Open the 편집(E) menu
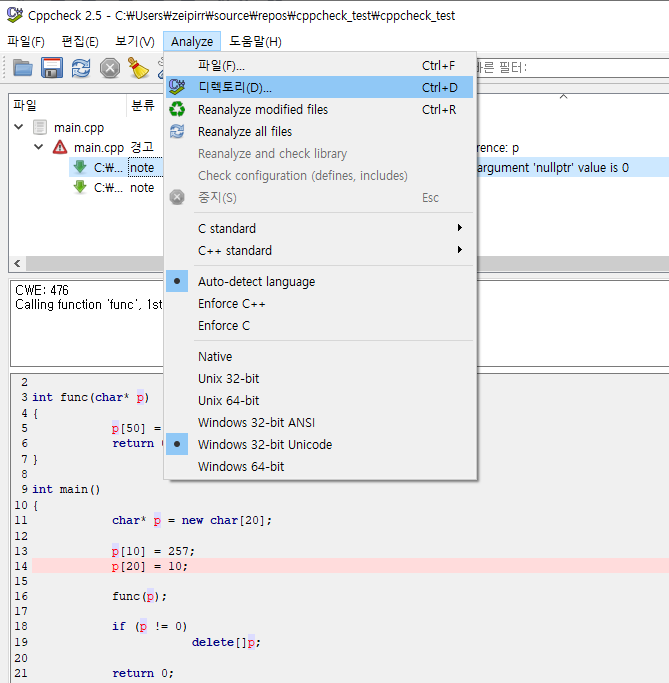The width and height of the screenshot is (669, 683). tap(80, 41)
